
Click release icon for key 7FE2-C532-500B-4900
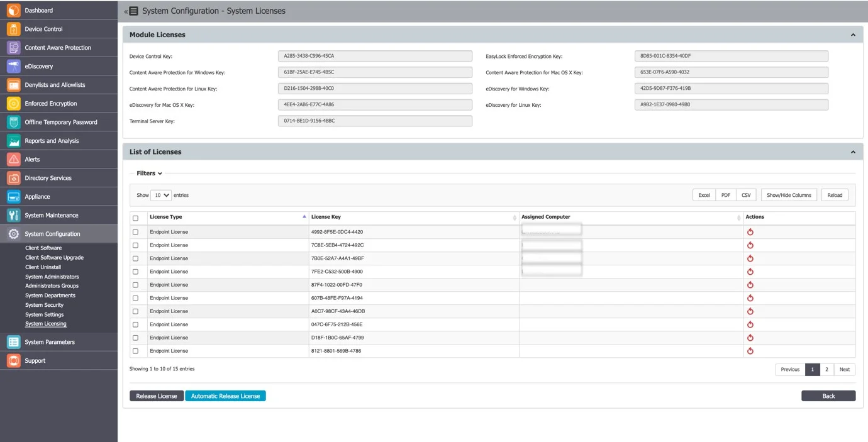(x=750, y=272)
